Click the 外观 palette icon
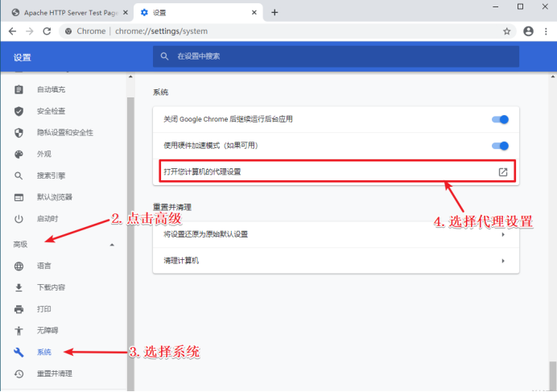 click(19, 155)
